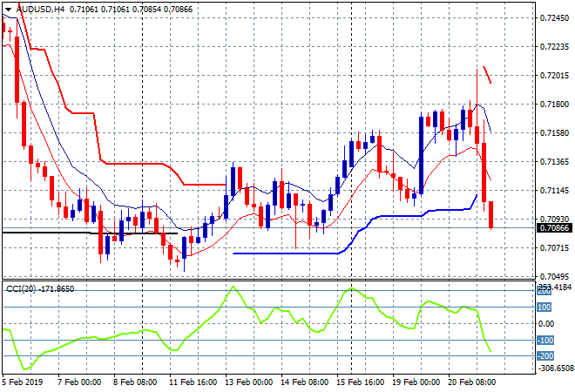Click the AUDUSD,H4 symbol title
575x392 pixels.
click(39, 9)
